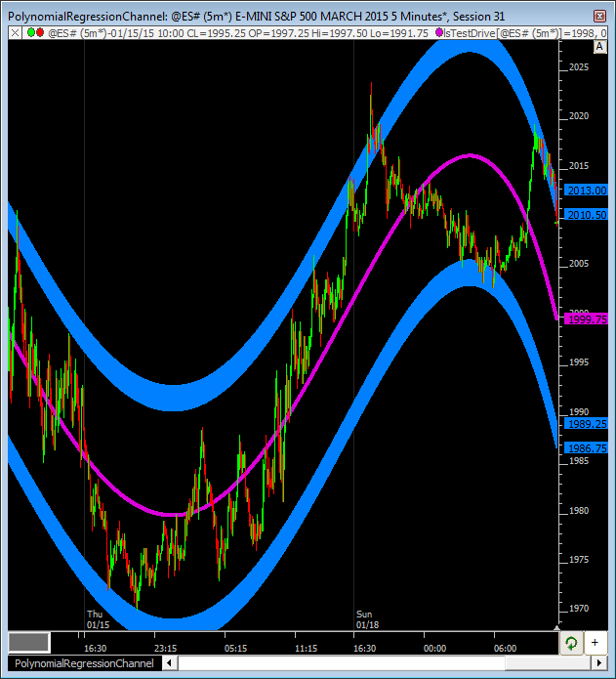
Task: Click the left arrow of horizontal scrollbar
Action: pos(171,664)
